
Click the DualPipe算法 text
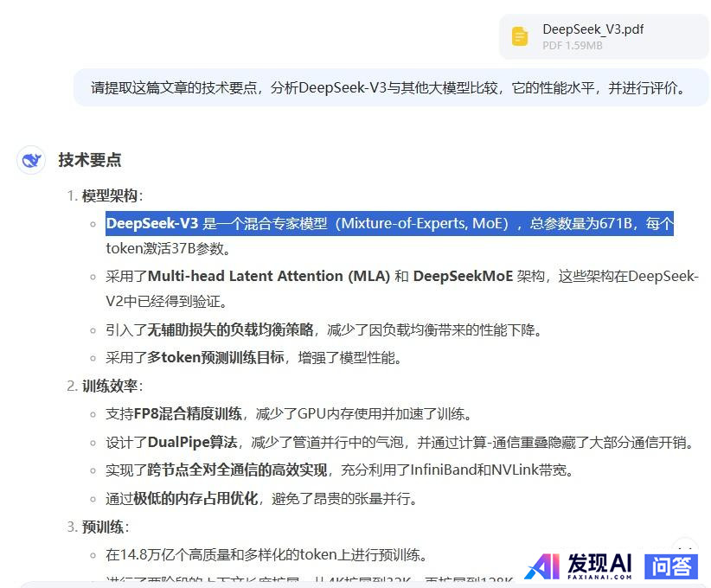193,442
